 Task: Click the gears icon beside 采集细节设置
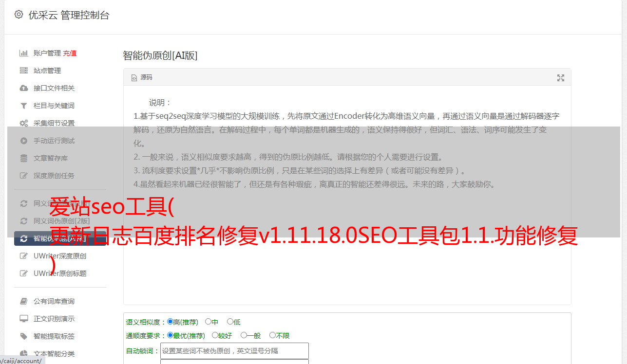[23, 123]
